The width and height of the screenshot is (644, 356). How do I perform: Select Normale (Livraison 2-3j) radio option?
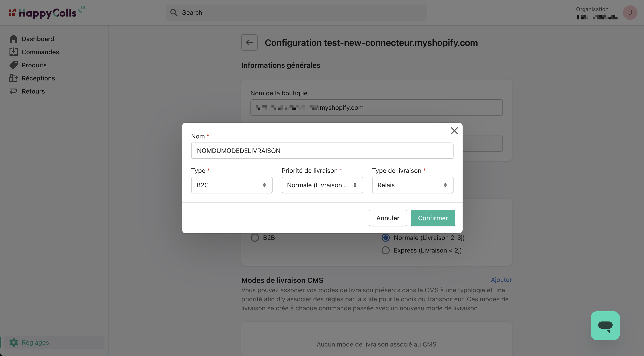[x=385, y=238]
